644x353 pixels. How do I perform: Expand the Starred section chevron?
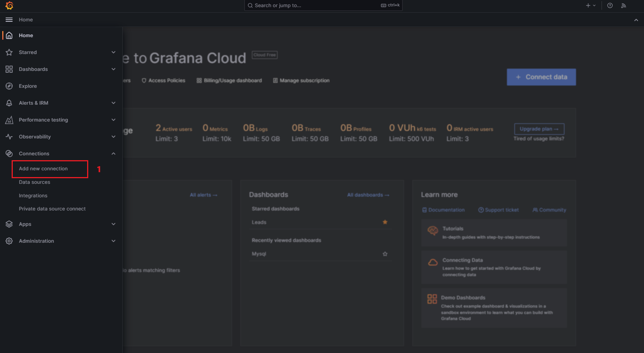pyautogui.click(x=113, y=52)
